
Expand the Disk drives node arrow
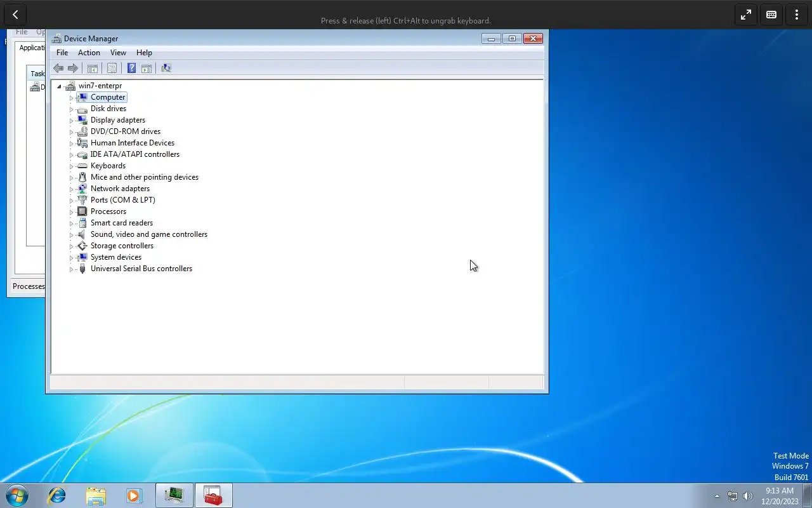(71, 109)
